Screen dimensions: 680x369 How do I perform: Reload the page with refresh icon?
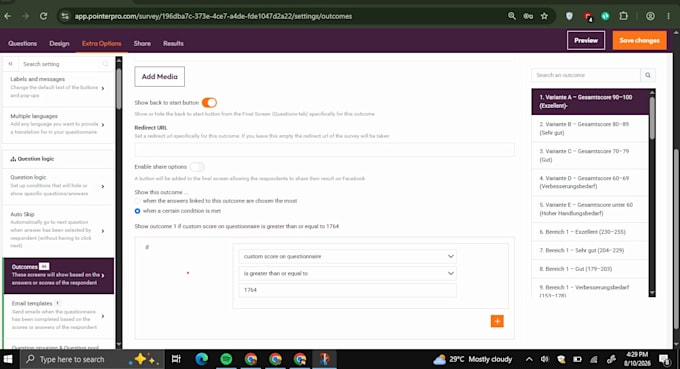(x=43, y=16)
